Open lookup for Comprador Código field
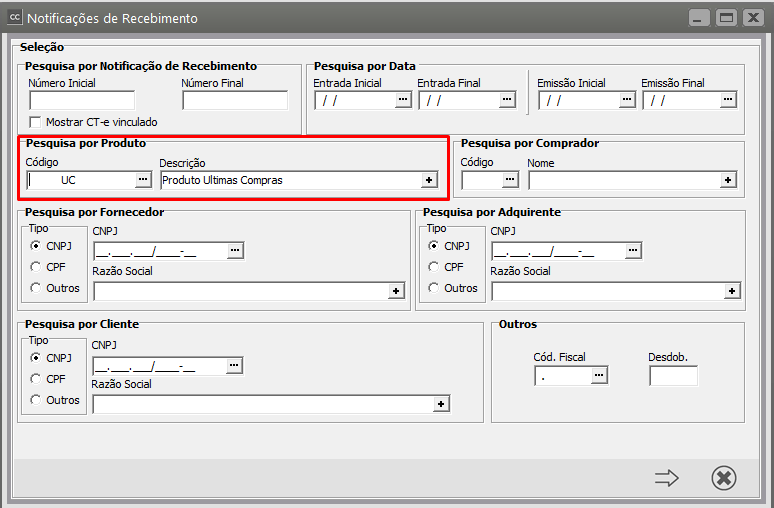 tap(510, 180)
